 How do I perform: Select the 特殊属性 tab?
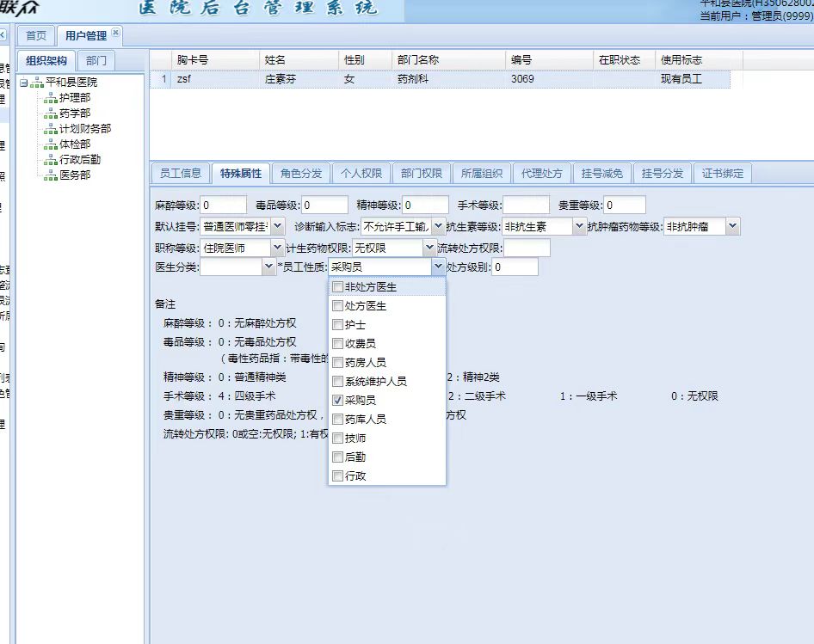[x=241, y=174]
